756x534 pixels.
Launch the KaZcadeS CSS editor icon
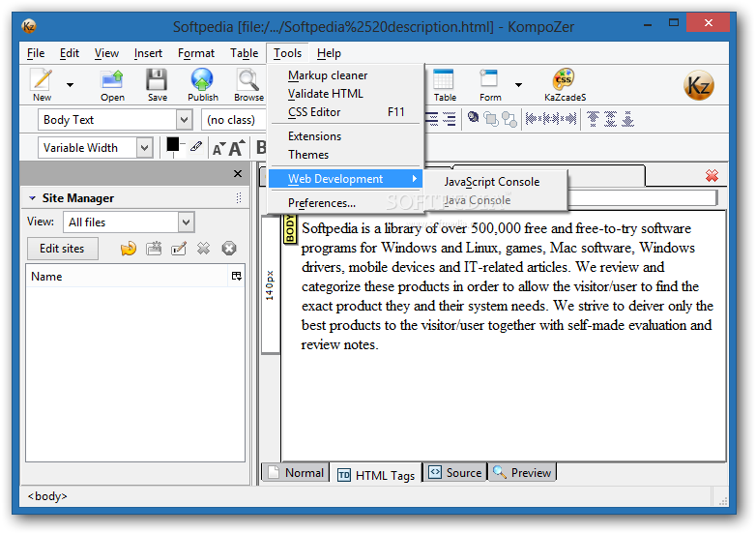pyautogui.click(x=564, y=79)
